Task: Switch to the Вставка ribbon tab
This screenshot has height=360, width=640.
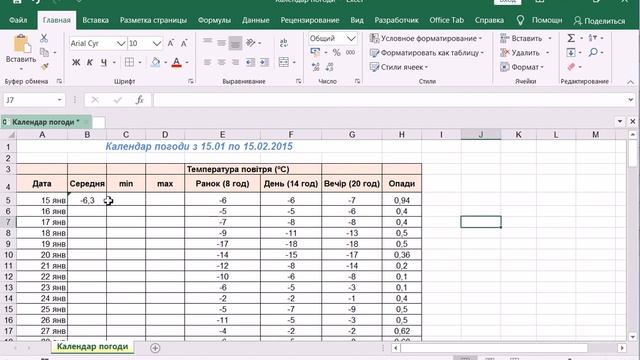Action: tap(95, 20)
